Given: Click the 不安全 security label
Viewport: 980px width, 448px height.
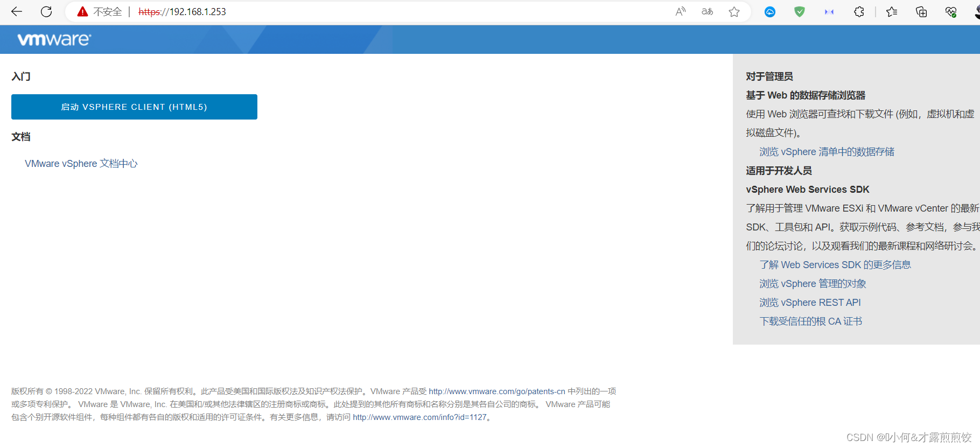Looking at the screenshot, I should [107, 12].
